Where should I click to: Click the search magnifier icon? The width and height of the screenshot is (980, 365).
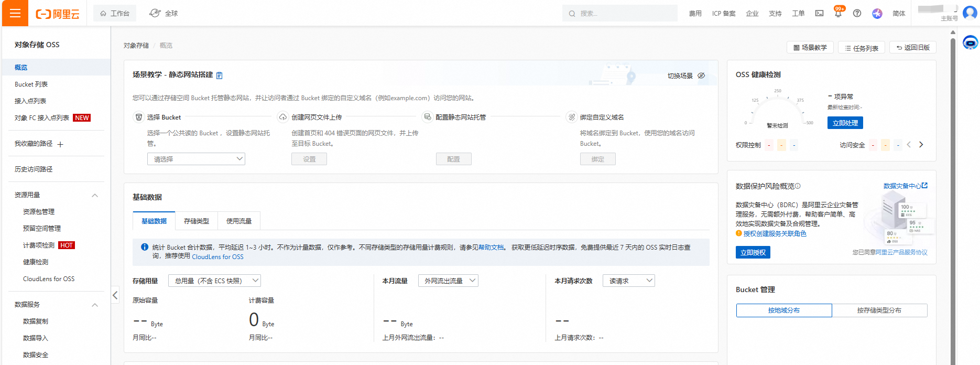tap(572, 14)
